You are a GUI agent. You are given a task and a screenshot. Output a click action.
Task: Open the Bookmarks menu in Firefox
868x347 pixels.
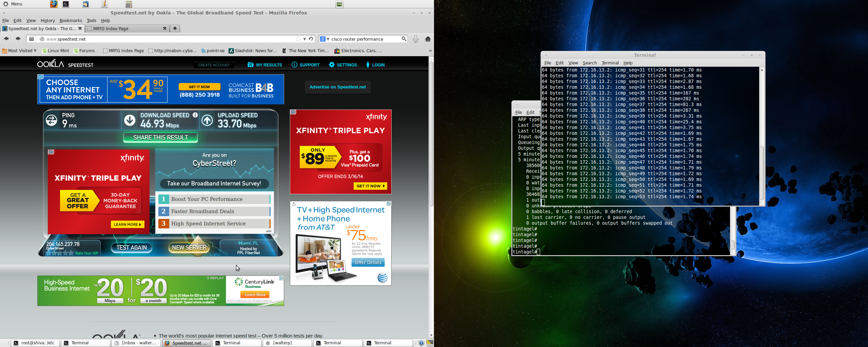click(x=71, y=20)
